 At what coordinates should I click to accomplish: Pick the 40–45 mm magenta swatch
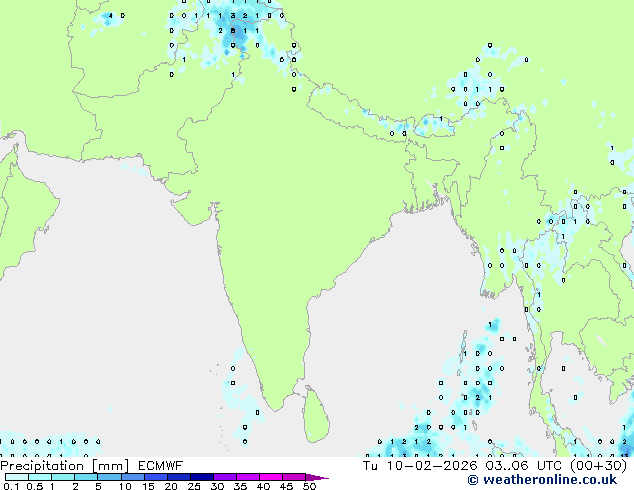click(271, 477)
